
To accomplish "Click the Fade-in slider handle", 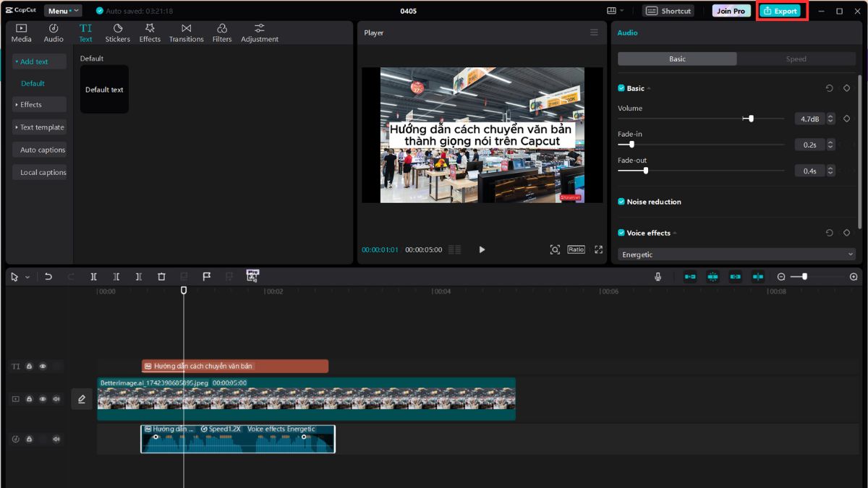I will [x=631, y=145].
